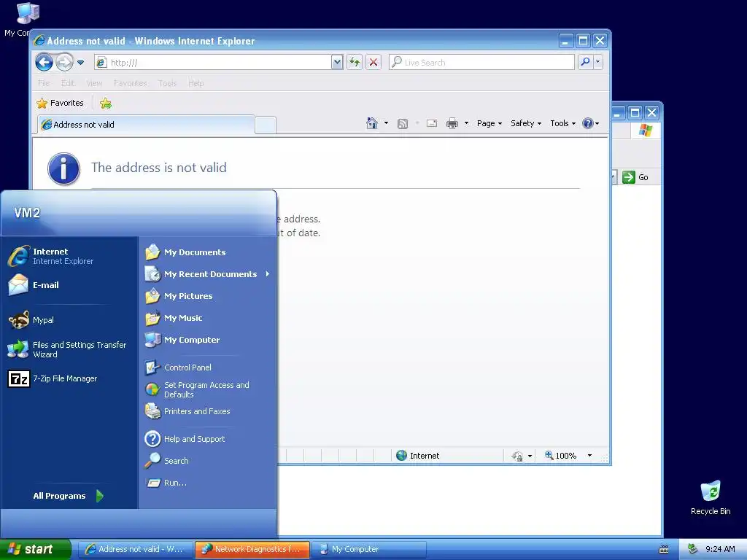The image size is (747, 560).
Task: Open the Safety command menu
Action: click(526, 123)
